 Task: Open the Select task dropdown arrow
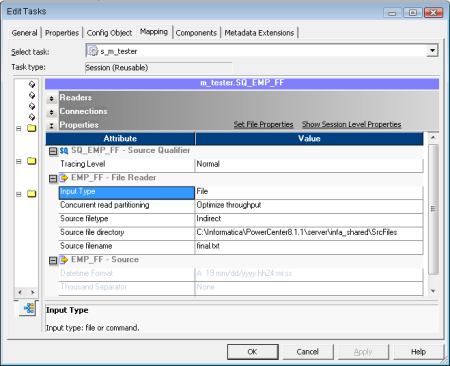[x=432, y=51]
